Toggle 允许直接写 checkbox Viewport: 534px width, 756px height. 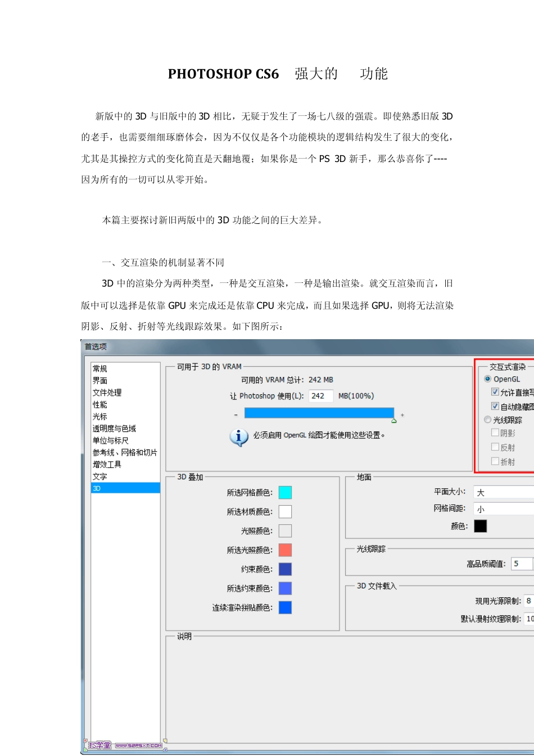(x=495, y=392)
